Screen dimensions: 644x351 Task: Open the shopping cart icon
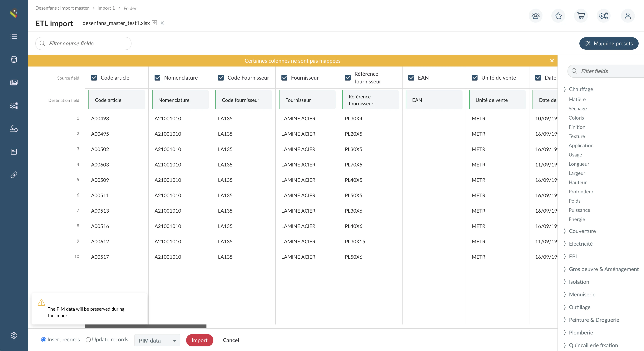click(x=581, y=16)
